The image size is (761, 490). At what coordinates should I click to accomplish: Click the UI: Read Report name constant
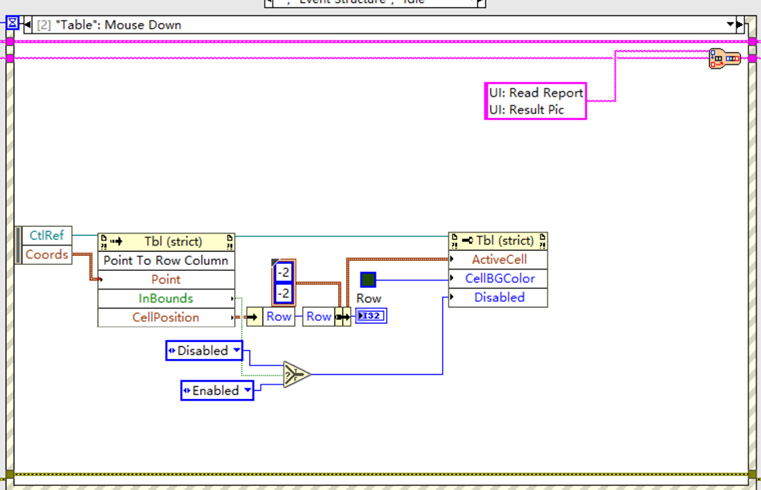pos(535,93)
